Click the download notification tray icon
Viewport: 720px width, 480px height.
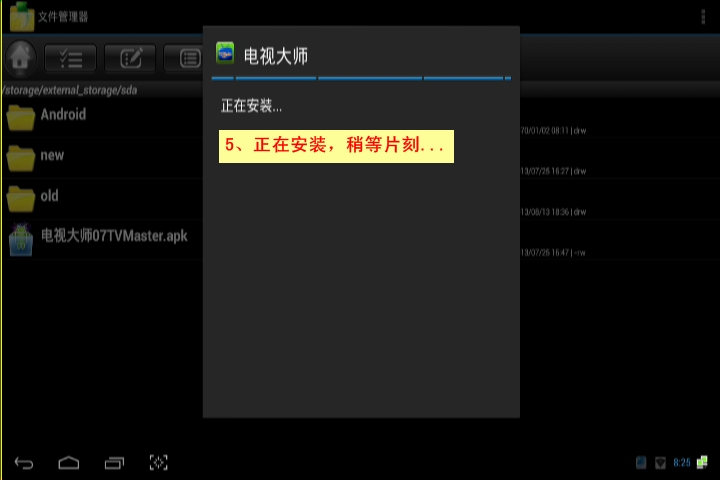click(x=660, y=463)
